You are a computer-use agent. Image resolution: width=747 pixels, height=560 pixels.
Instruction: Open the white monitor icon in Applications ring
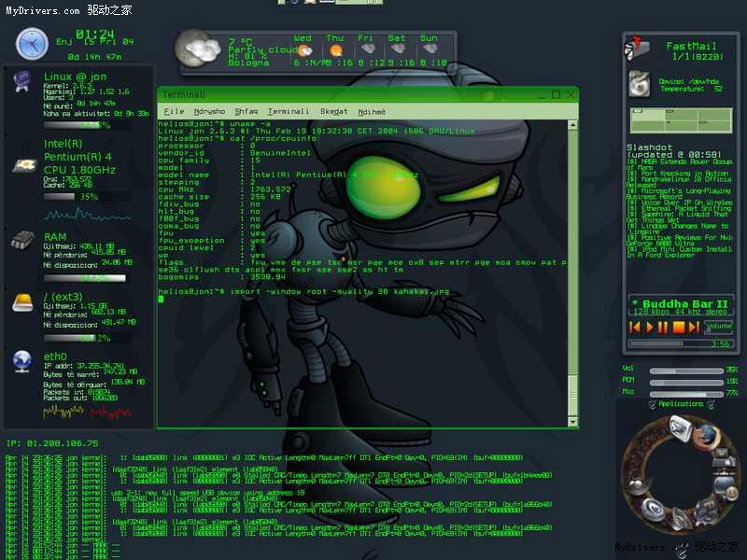click(x=681, y=428)
